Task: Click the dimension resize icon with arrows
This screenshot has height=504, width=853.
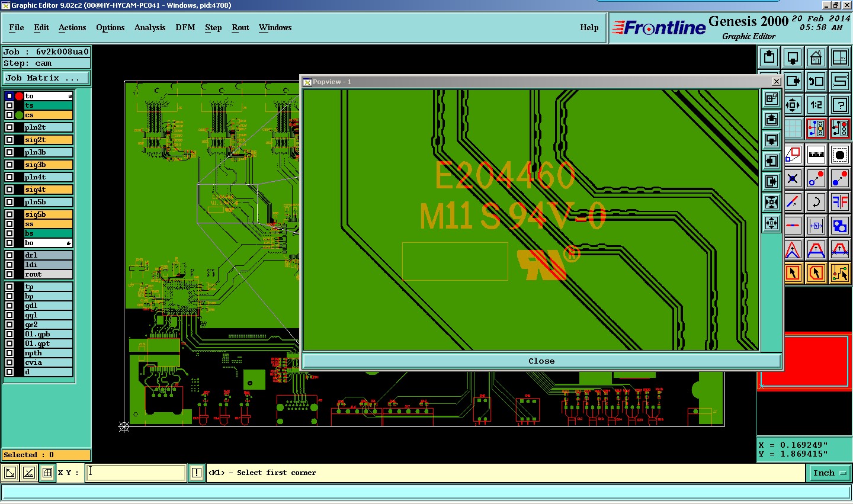Action: coord(816,226)
